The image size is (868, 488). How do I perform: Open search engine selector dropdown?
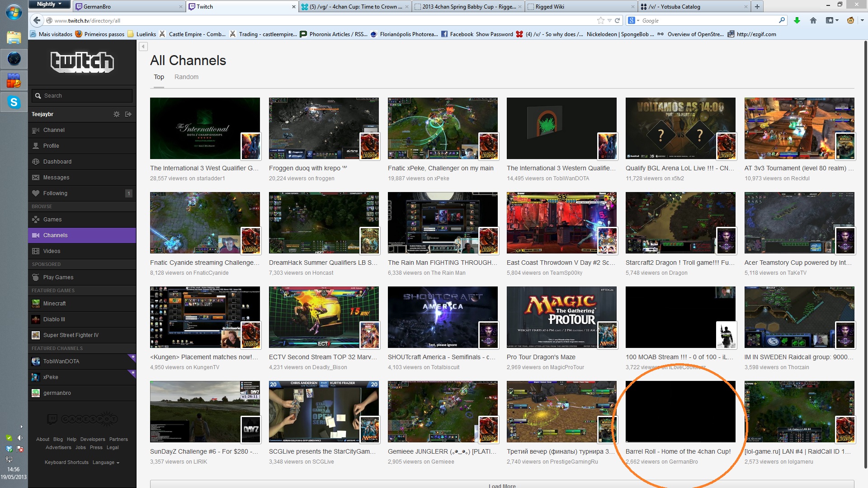coord(633,20)
